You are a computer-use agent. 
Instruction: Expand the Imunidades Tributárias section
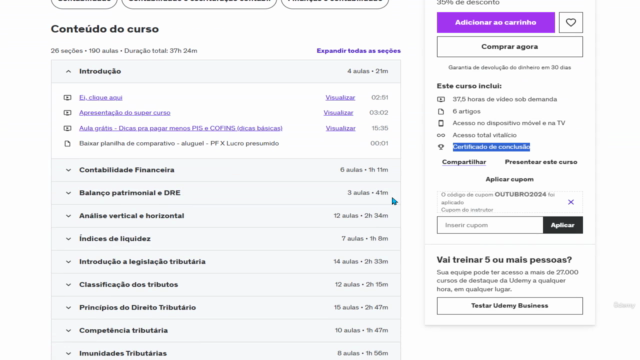(x=226, y=352)
